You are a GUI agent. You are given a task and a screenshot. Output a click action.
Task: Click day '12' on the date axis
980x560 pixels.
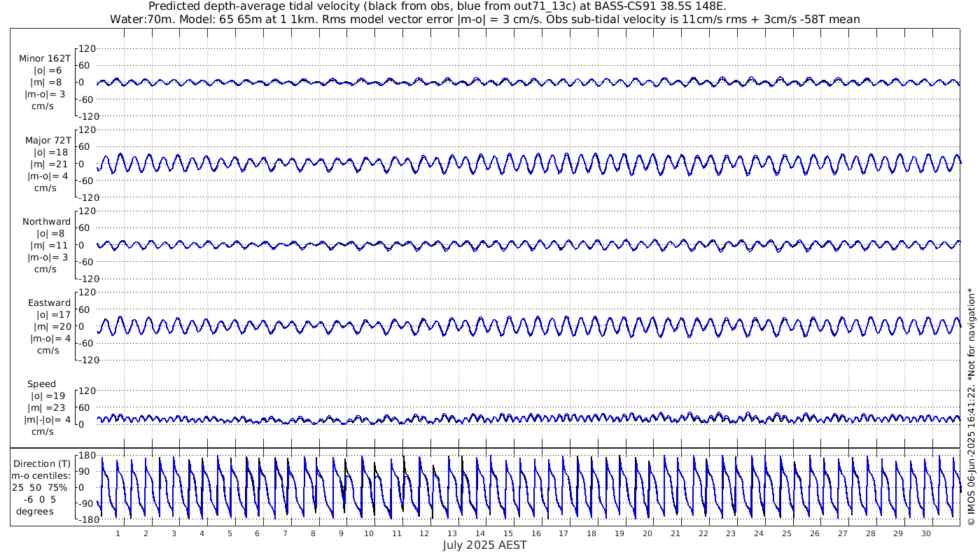click(424, 533)
